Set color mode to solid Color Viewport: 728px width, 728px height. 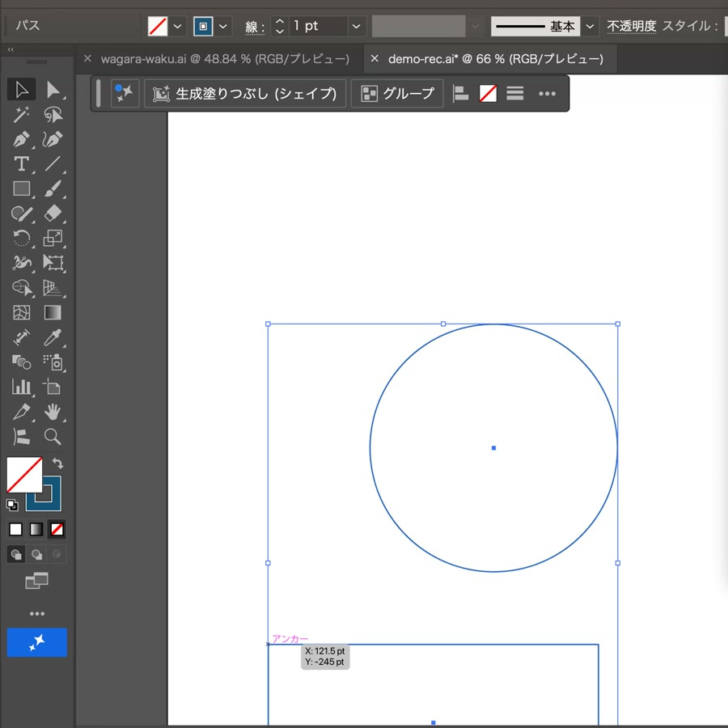coord(16,529)
